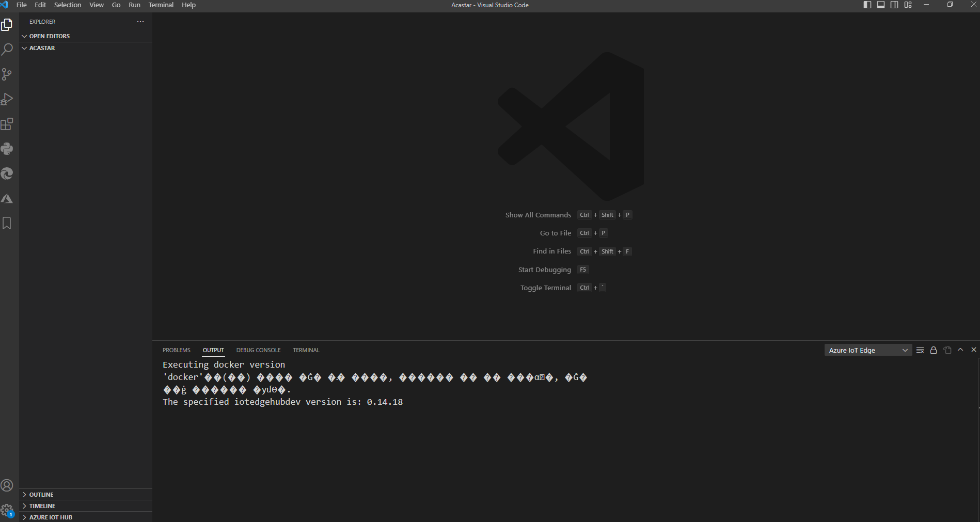
Task: Expand the Timeline section
Action: click(86, 506)
